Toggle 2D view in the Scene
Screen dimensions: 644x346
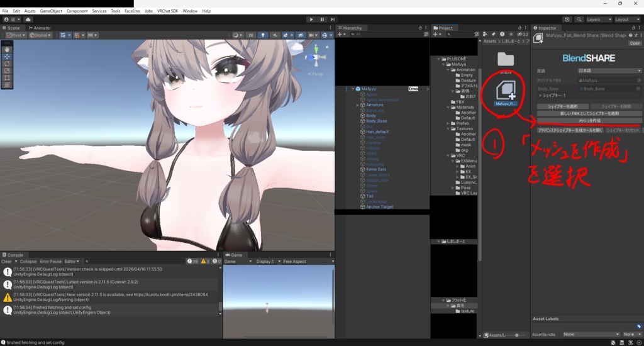250,35
